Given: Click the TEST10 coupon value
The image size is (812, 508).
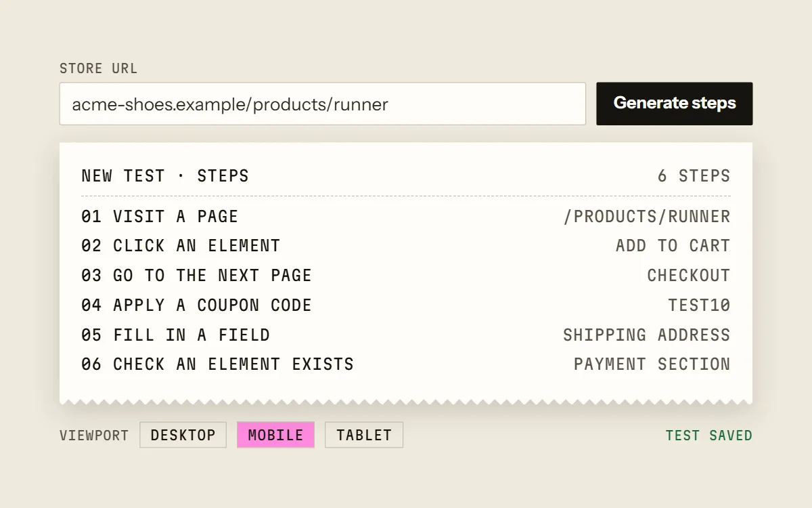Looking at the screenshot, I should coord(700,305).
